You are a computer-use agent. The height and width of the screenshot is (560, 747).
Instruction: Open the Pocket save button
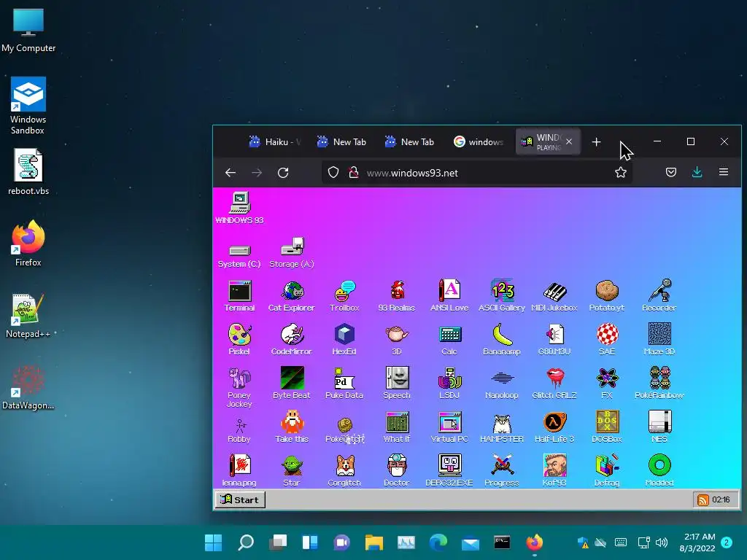coord(671,172)
